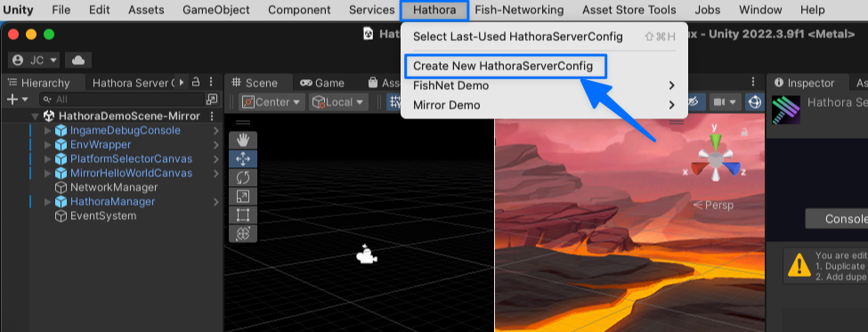The height and width of the screenshot is (332, 868).
Task: Open scene search mode icon in Hierarchy
Action: (x=212, y=100)
